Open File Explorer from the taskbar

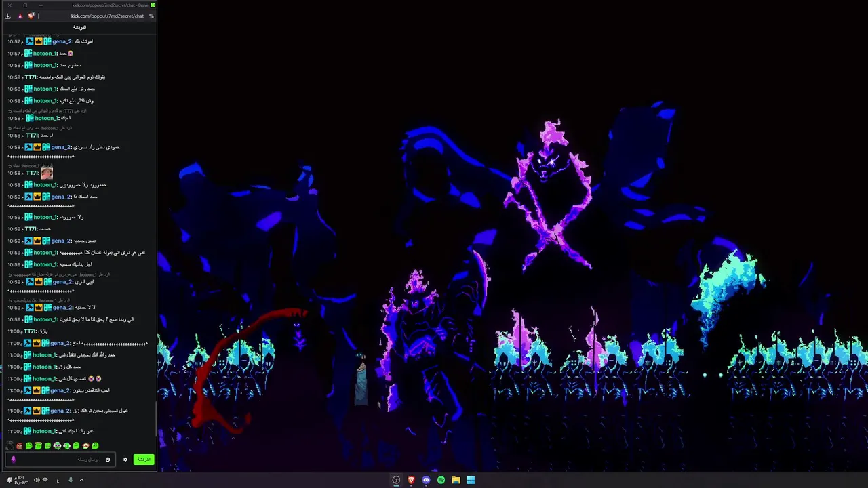click(456, 480)
